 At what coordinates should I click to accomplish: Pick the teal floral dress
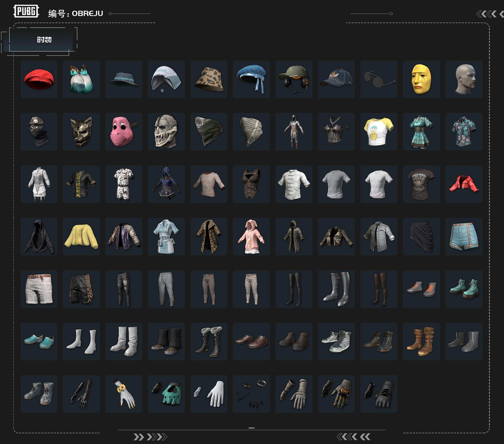tap(421, 132)
